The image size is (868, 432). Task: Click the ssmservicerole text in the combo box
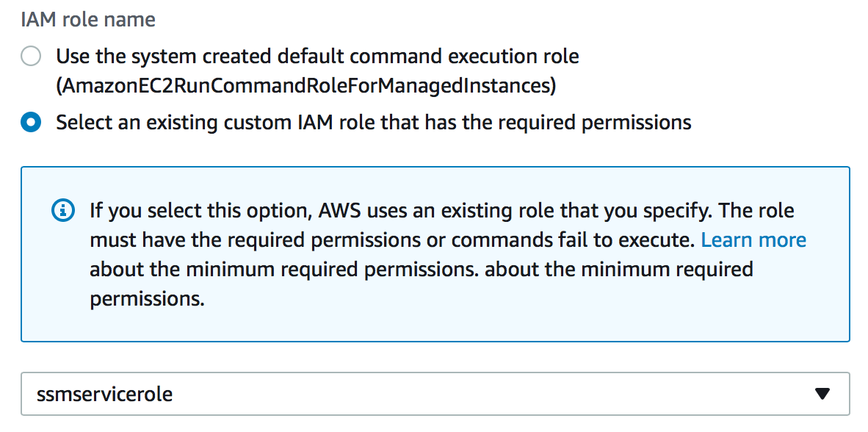(104, 395)
